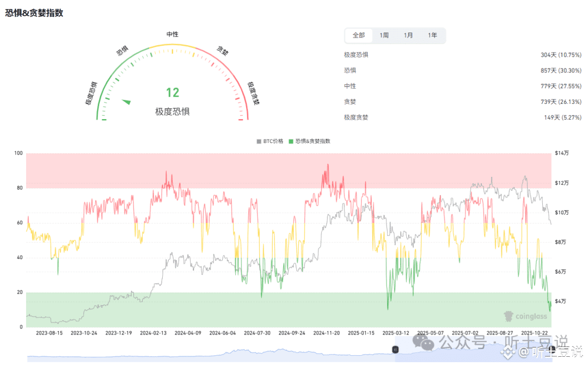This screenshot has width=588, height=366.
Task: Click the green square icon beside 恐惧&贪婪指数 legend
Action: coord(291,141)
